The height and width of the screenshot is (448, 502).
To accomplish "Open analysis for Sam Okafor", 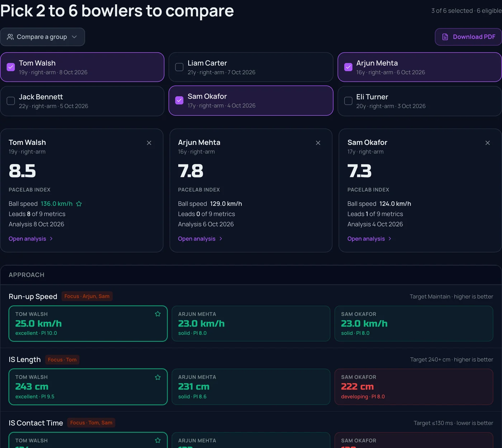I will [369, 239].
